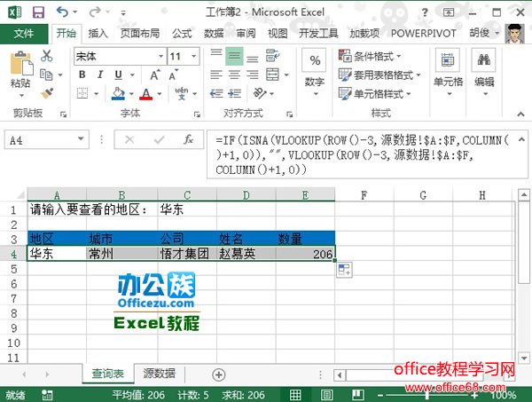Save the workbook with the floppy disk icon
Image resolution: width=532 pixels, height=402 pixels.
click(38, 12)
